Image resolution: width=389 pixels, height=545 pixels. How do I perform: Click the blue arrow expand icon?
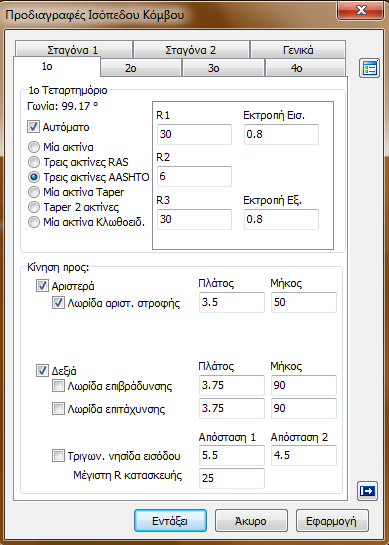(367, 491)
